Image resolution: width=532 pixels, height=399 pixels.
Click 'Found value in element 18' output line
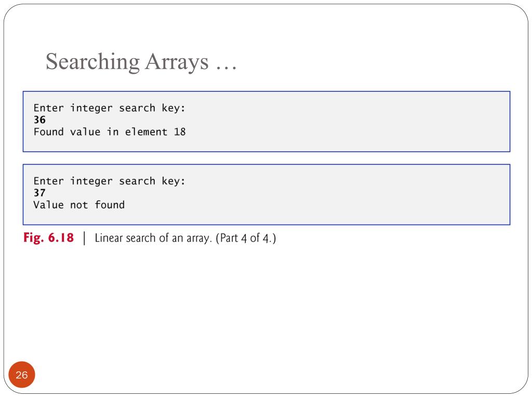tap(110, 131)
